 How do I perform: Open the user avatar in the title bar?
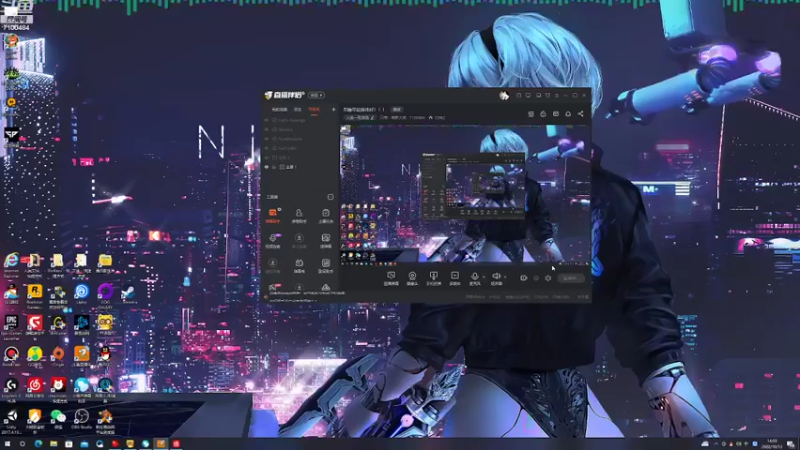(504, 95)
